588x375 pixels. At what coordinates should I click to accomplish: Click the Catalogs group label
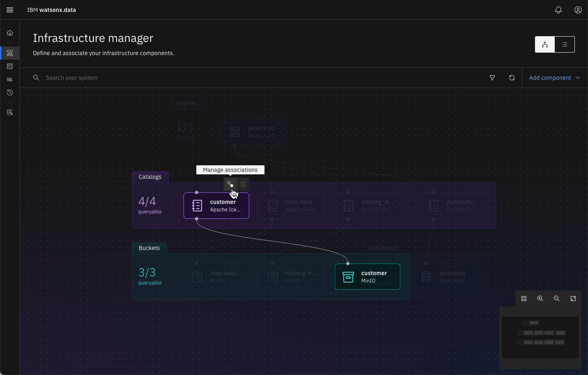[150, 177]
